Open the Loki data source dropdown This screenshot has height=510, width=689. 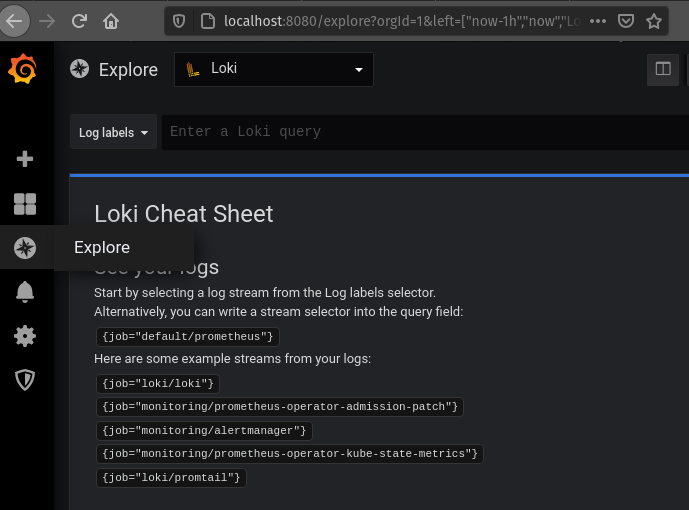click(274, 69)
